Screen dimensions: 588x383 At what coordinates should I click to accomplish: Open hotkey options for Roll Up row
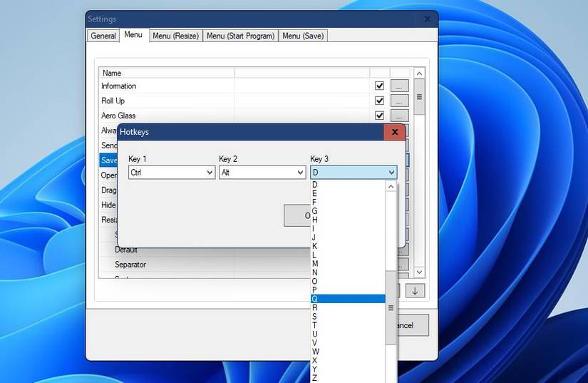tap(399, 101)
